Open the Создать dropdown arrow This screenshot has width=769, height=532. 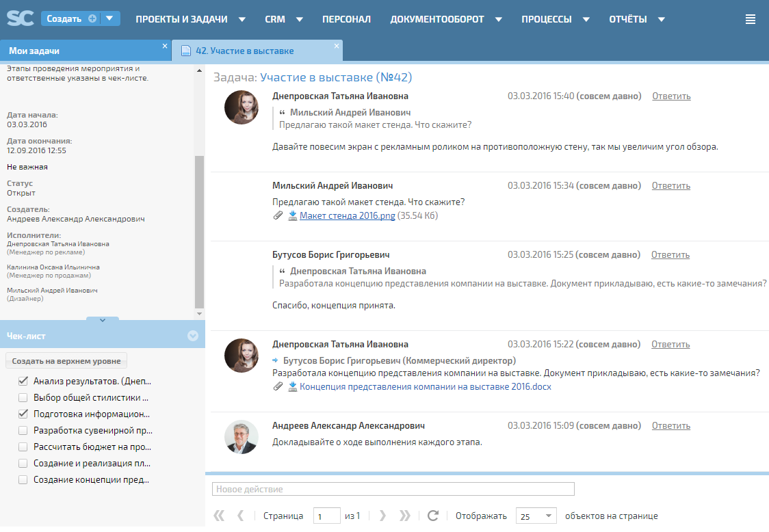tap(109, 18)
